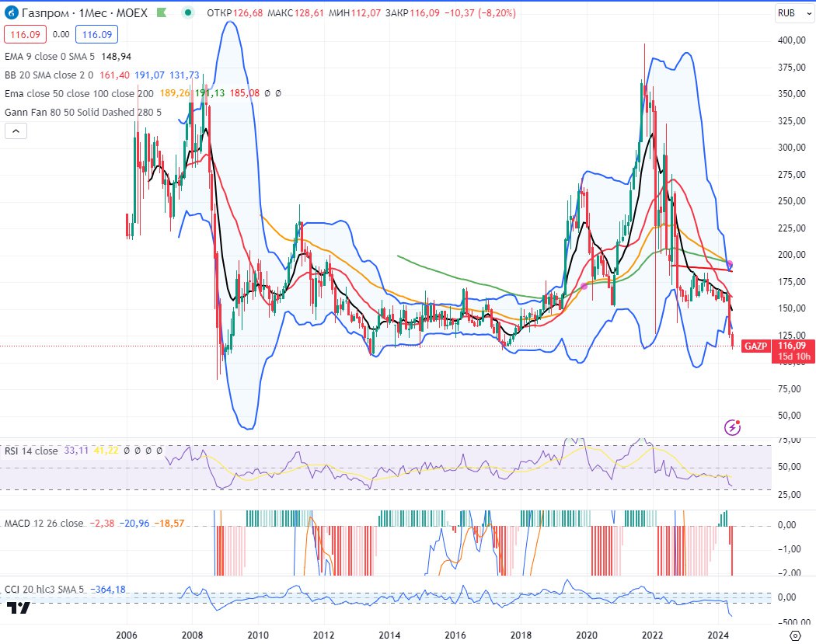This screenshot has height=644, width=816.
Task: Click the 2024 label on the time axis
Action: click(718, 635)
